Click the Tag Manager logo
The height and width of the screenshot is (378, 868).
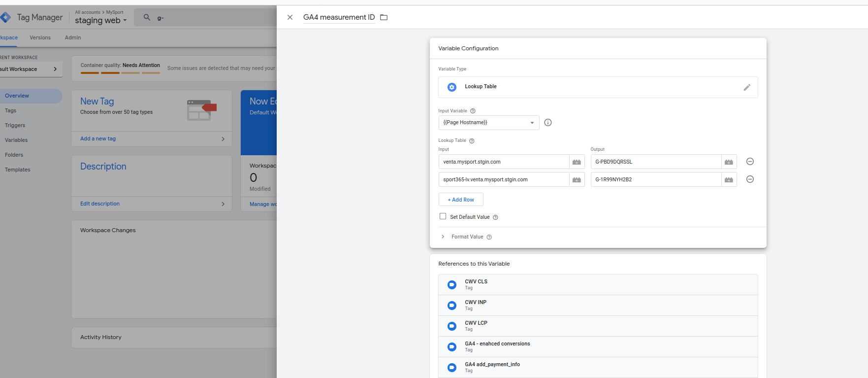[5, 18]
